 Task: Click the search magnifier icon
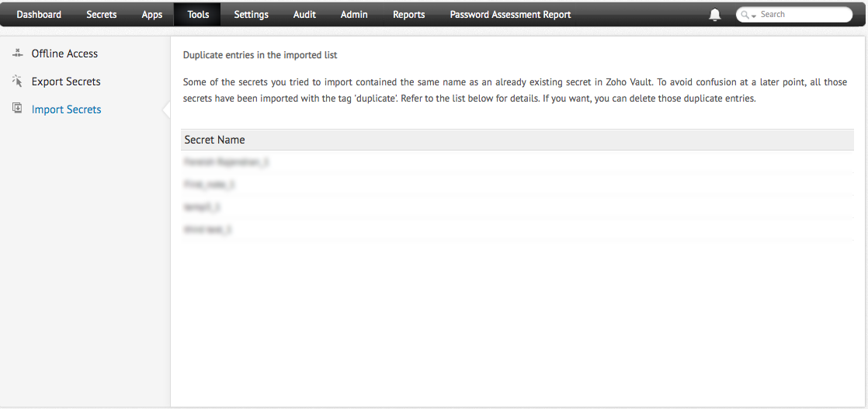(x=745, y=15)
